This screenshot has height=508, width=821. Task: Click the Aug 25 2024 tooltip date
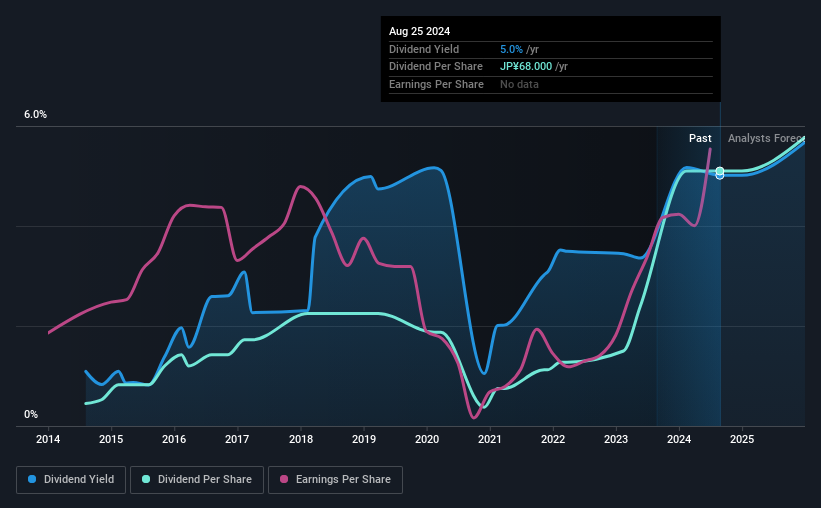pyautogui.click(x=418, y=31)
